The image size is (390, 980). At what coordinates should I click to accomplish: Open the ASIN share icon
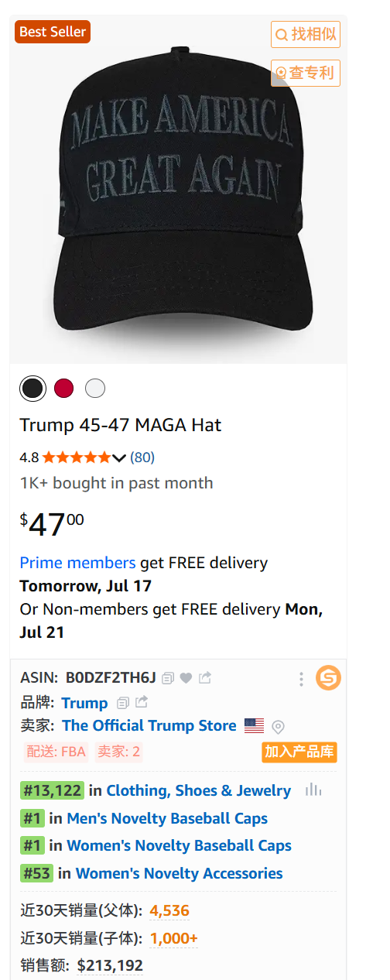click(205, 678)
